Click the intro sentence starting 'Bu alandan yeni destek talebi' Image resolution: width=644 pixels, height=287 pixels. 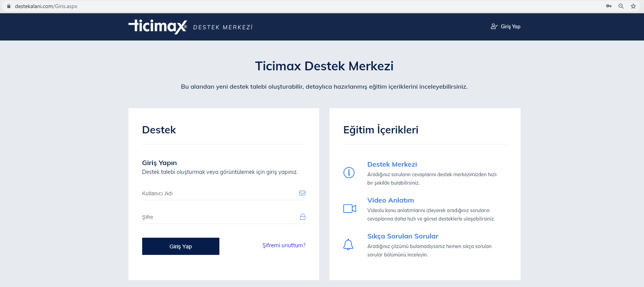pos(324,87)
